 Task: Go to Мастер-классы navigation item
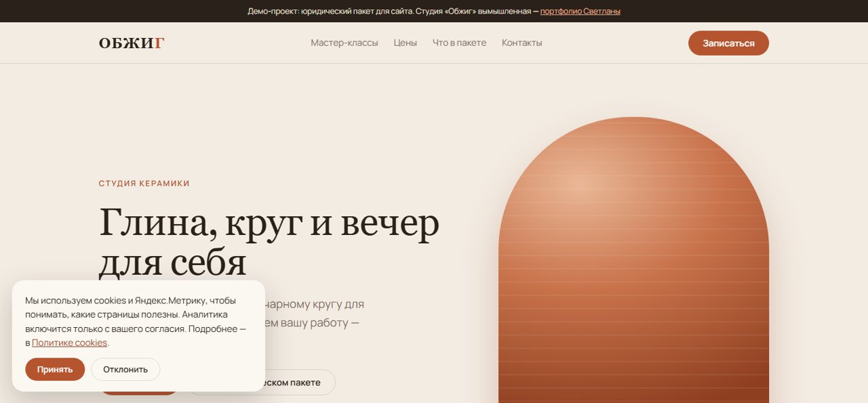click(344, 43)
